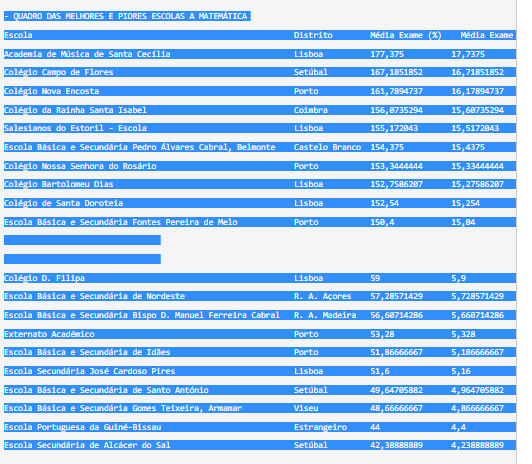Click Escola Portuguesa da Guiné-Bissau
532x464 pixels.
82,427
